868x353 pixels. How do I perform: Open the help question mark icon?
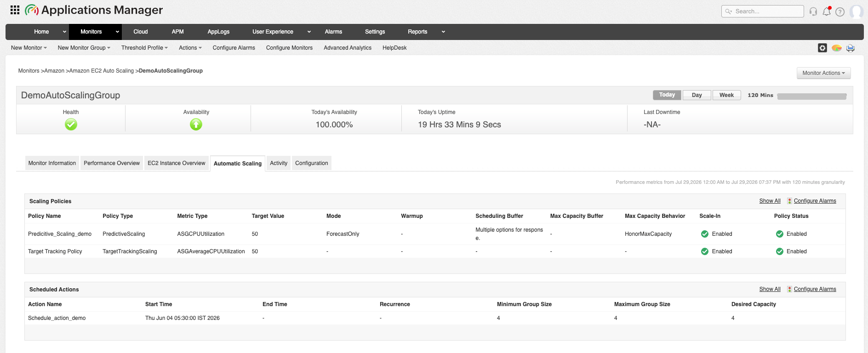(x=840, y=11)
